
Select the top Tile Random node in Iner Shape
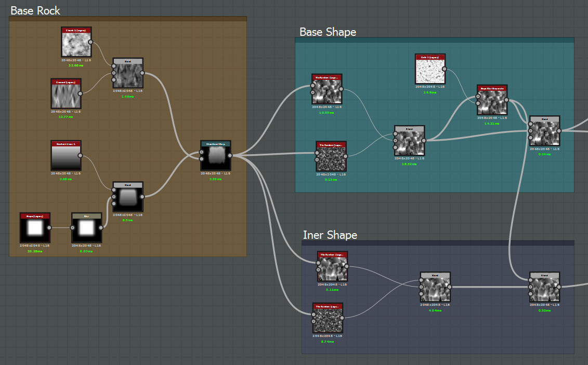coord(332,265)
